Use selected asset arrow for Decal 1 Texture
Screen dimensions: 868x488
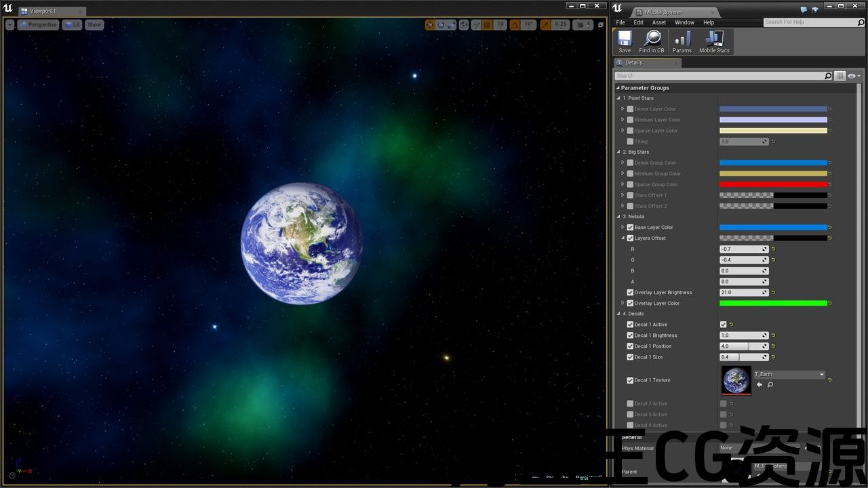759,385
